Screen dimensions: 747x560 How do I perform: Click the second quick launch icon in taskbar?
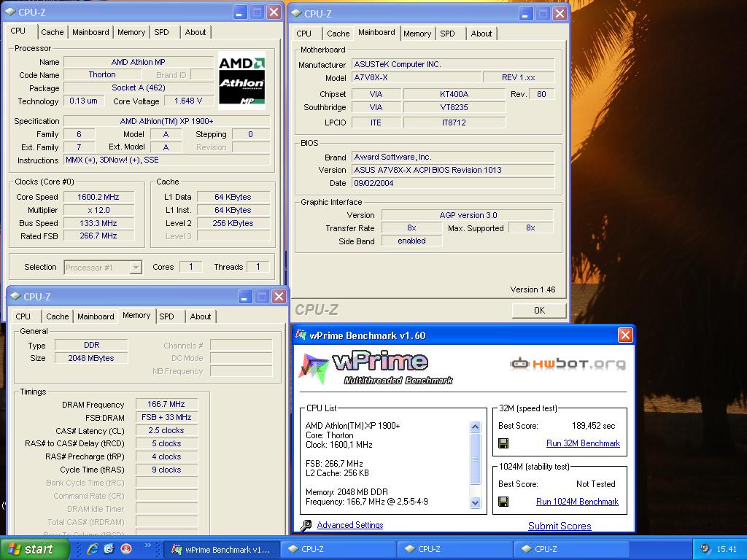(x=109, y=549)
